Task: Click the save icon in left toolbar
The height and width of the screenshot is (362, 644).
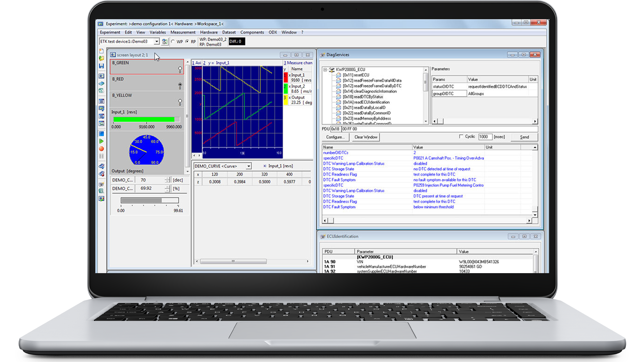Action: pyautogui.click(x=101, y=66)
